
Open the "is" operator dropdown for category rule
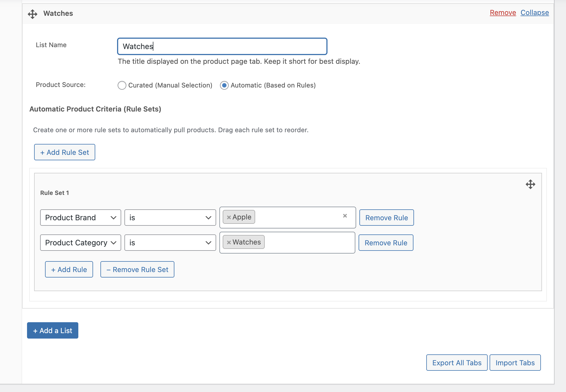(170, 243)
